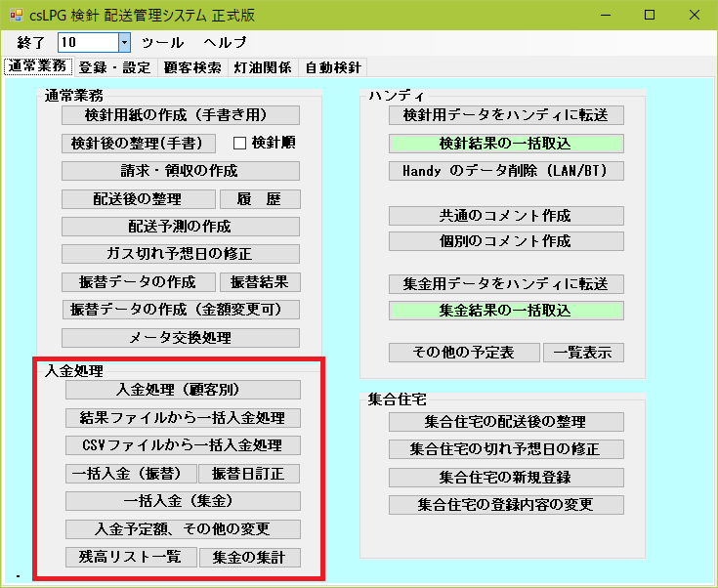
Task: Open the 履歴 button
Action: pos(260,199)
